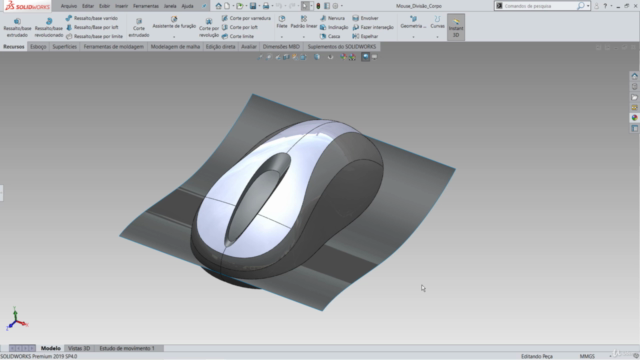
Task: Choose Corte por varredura command
Action: tap(246, 18)
